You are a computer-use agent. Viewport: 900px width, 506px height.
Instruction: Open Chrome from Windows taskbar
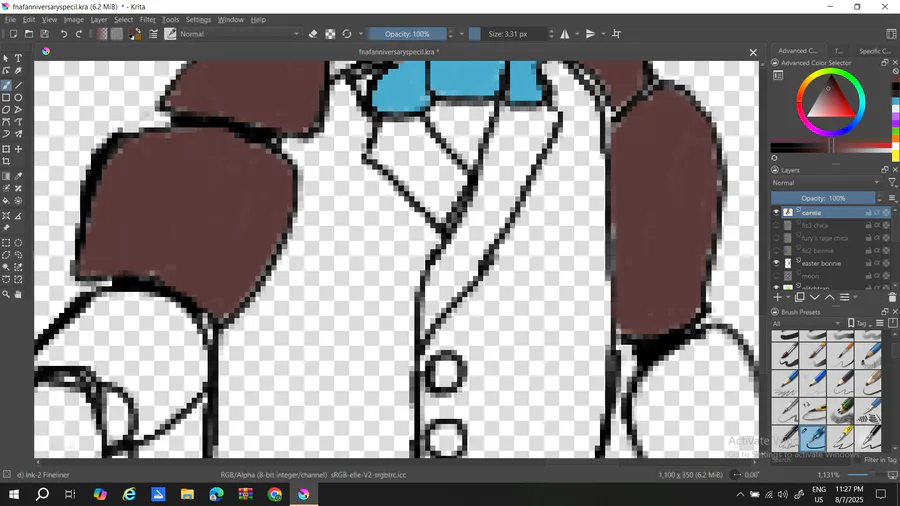click(275, 494)
